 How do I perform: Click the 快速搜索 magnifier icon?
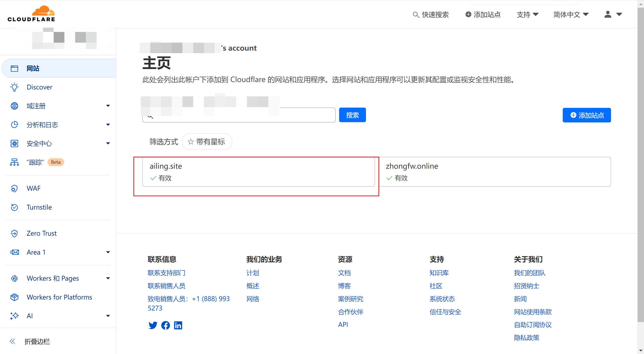(x=416, y=15)
